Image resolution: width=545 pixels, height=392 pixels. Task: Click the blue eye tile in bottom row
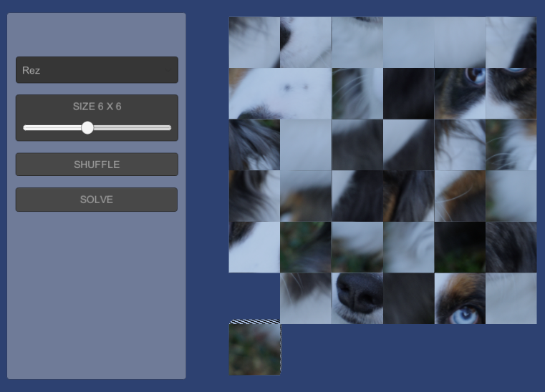pyautogui.click(x=460, y=298)
